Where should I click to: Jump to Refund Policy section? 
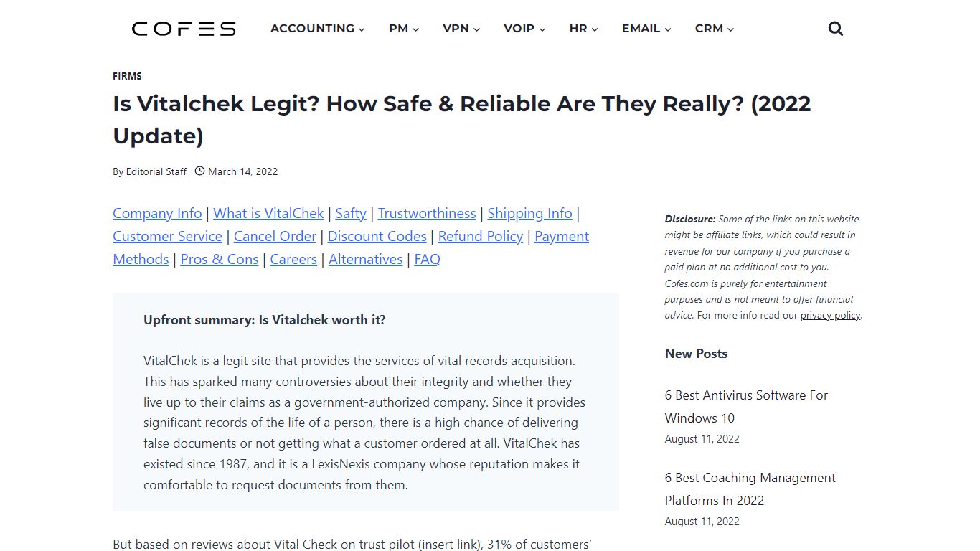[481, 236]
